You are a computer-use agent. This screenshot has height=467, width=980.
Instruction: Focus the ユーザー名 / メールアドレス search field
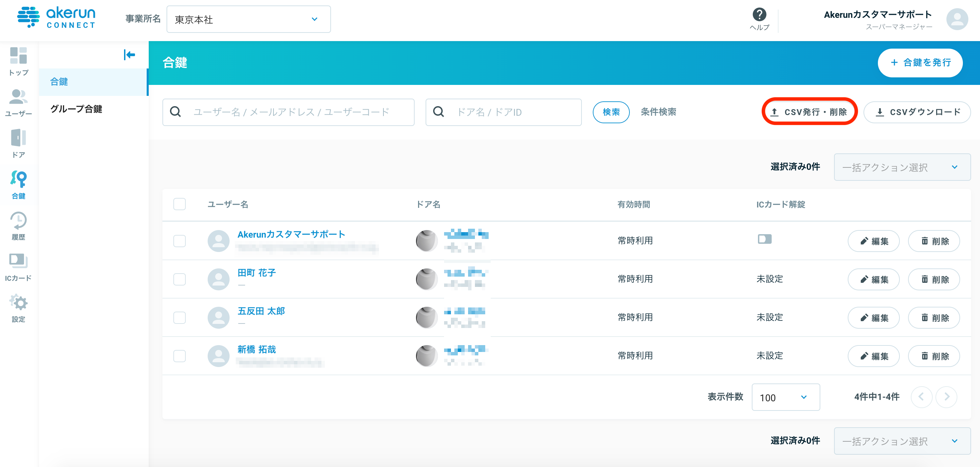click(289, 112)
